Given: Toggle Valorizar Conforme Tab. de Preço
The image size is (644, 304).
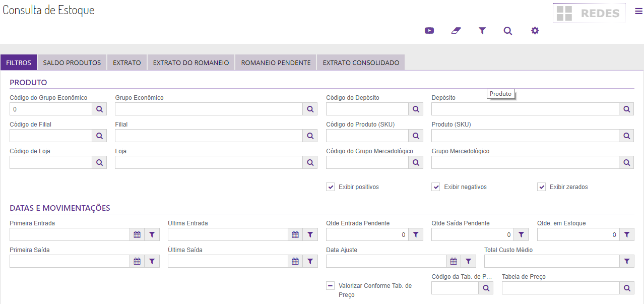Looking at the screenshot, I should 331,286.
